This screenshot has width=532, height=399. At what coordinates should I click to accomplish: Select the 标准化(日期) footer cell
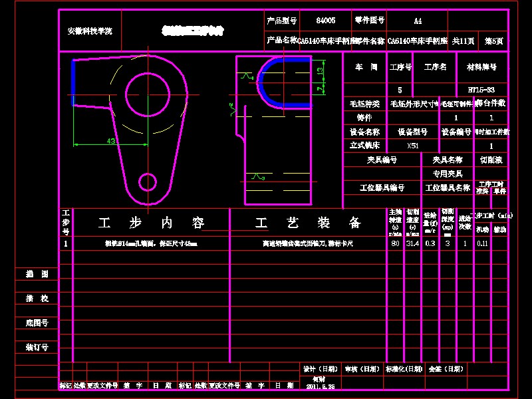404,369
